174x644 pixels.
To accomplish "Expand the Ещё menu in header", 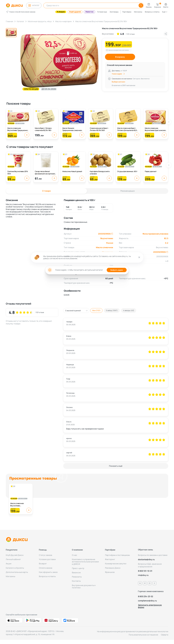I will click(164, 12).
